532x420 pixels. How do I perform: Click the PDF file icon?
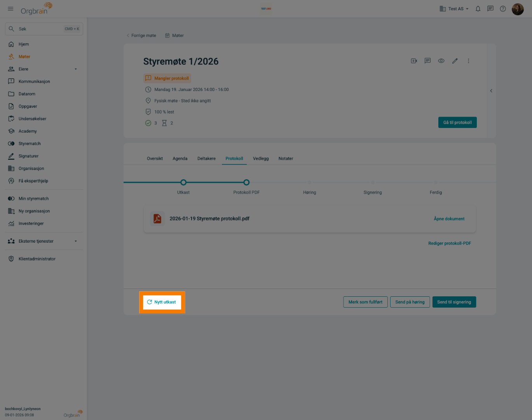coord(157,219)
